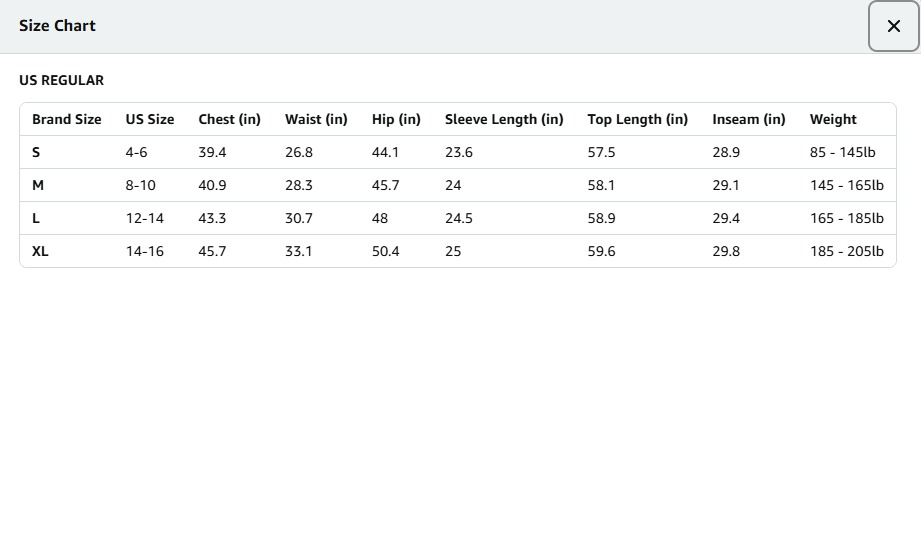Click the XL brand size row label
This screenshot has width=921, height=546.
click(x=40, y=251)
